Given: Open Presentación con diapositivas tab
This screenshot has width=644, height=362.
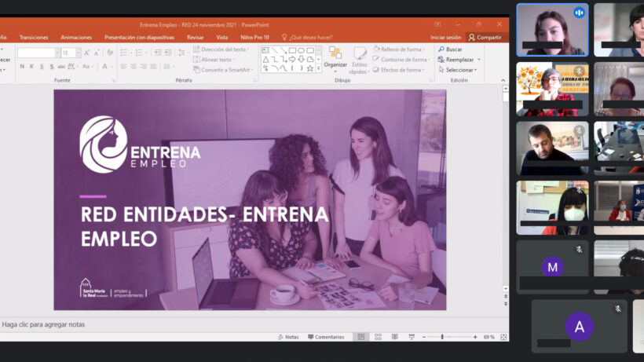Looking at the screenshot, I should click(139, 38).
